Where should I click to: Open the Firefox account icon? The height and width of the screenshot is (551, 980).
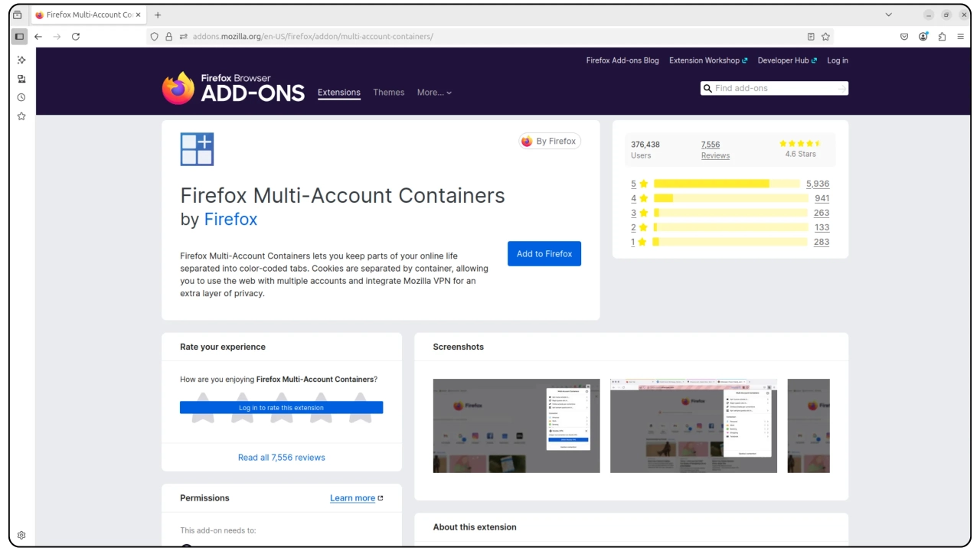point(923,36)
